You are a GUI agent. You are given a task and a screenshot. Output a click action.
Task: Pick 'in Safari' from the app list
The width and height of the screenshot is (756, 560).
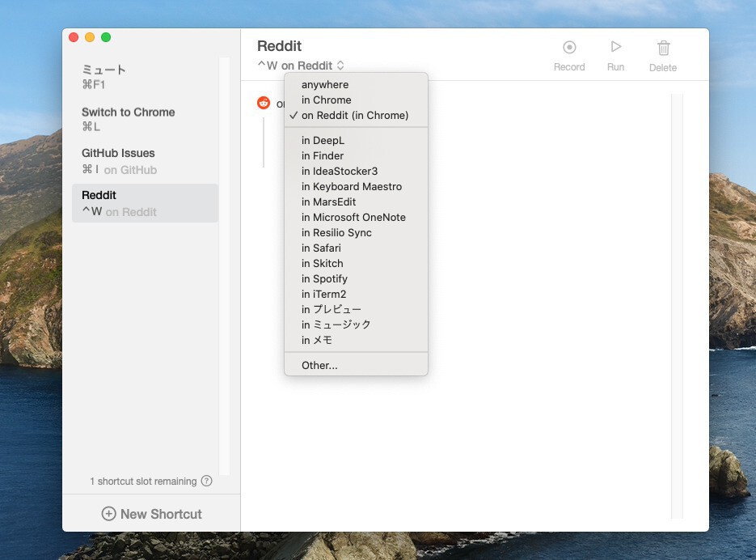coord(321,248)
